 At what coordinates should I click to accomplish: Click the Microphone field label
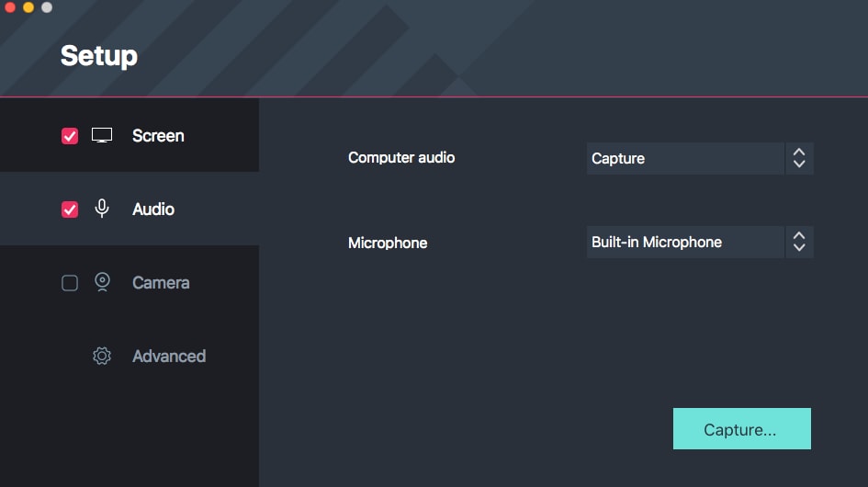pos(388,243)
